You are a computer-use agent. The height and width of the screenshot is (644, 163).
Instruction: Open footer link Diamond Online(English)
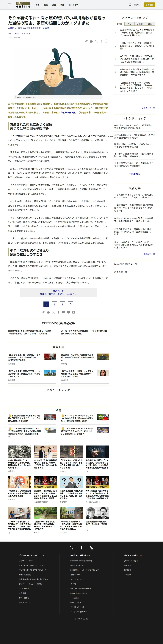81,560
